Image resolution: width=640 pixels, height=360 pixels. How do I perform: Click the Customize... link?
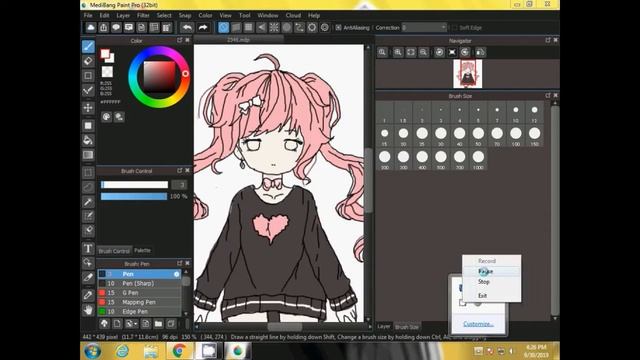[x=478, y=324]
